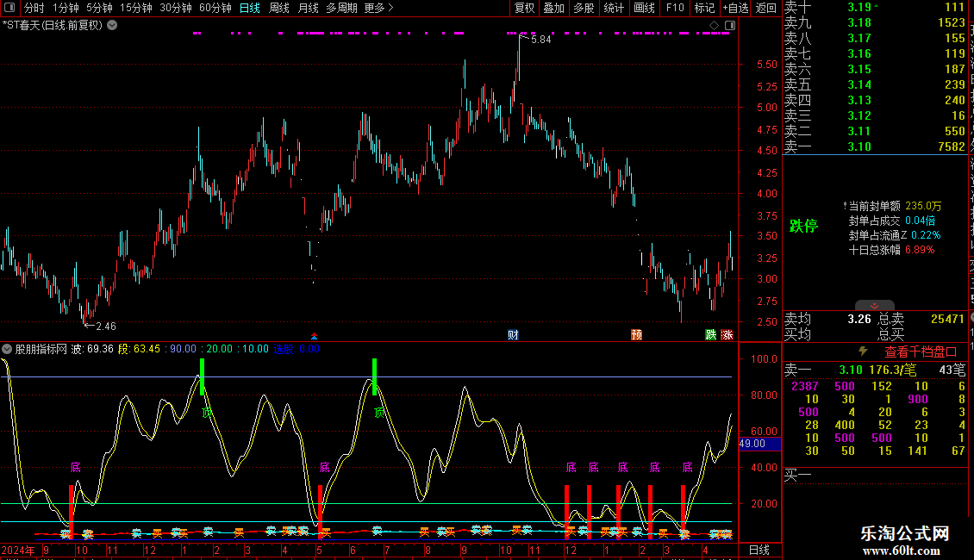974x560 pixels.
Task: Click the 2.46 low price label
Action: [106, 326]
